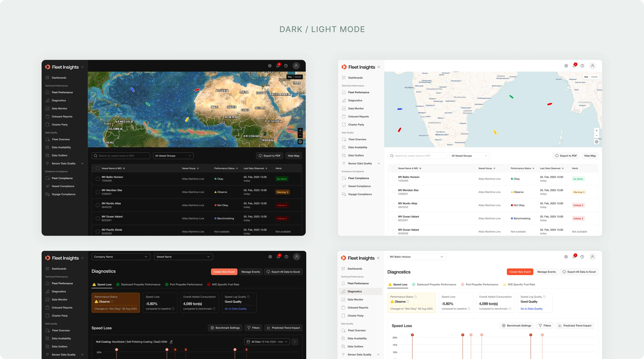Select the blue vessel marker on dark map
644x359 pixels.
[133, 90]
